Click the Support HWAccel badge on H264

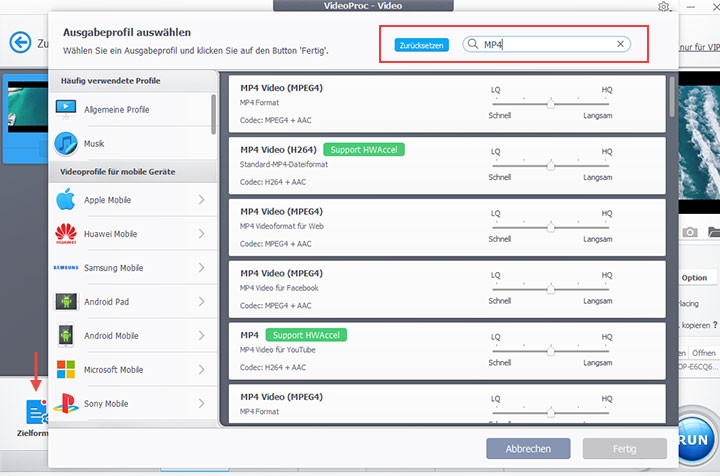point(364,150)
